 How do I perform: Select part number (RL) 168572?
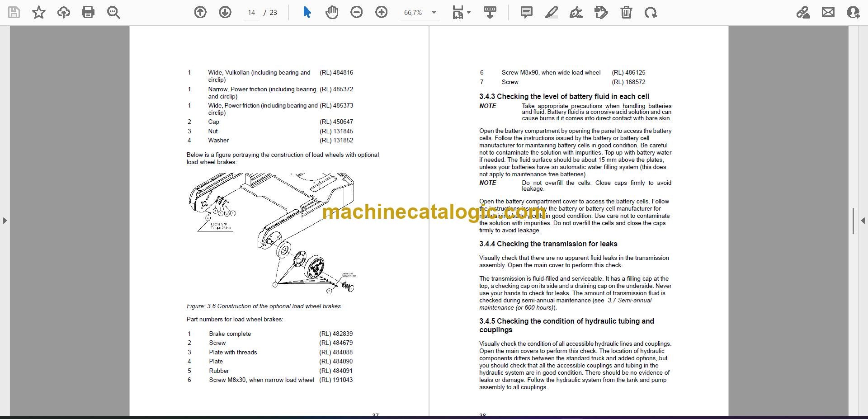point(628,82)
